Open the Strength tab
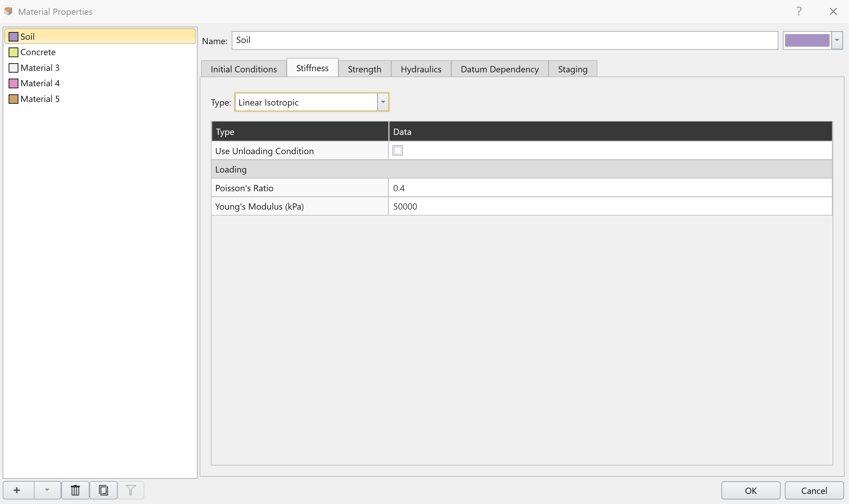Viewport: 849px width, 504px height. pos(365,69)
